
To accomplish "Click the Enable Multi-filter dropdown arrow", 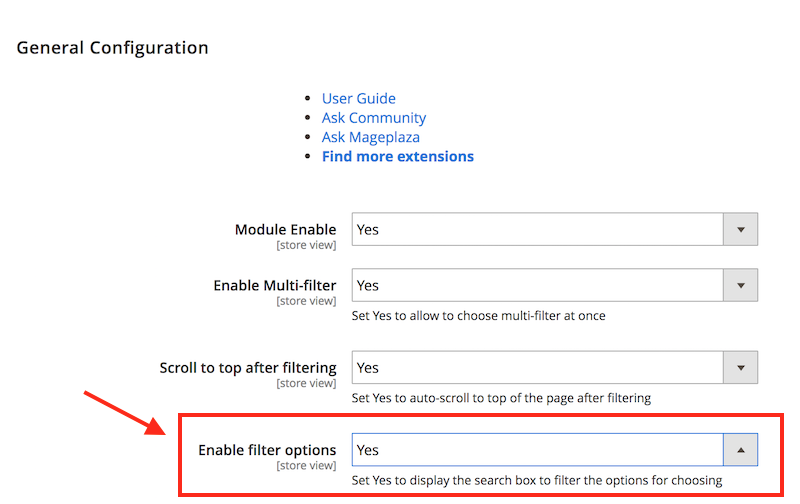I will (741, 285).
